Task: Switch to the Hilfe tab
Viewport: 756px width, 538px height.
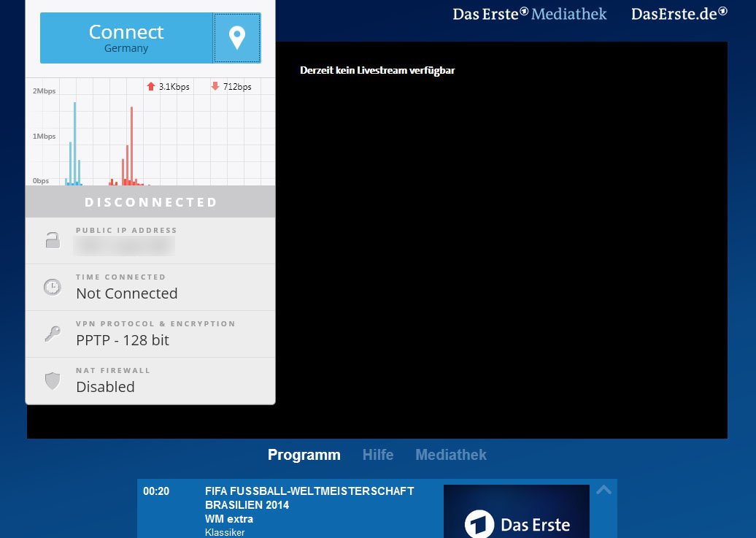Action: click(378, 455)
